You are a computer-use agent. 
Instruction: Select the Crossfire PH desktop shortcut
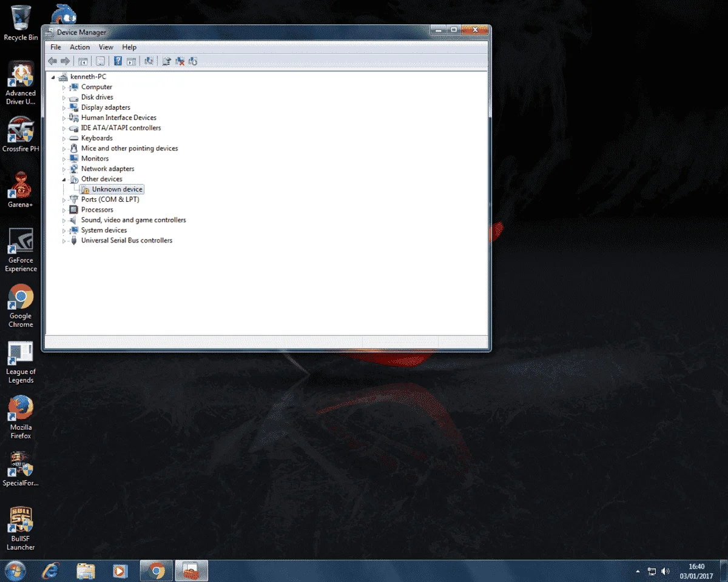coord(21,135)
